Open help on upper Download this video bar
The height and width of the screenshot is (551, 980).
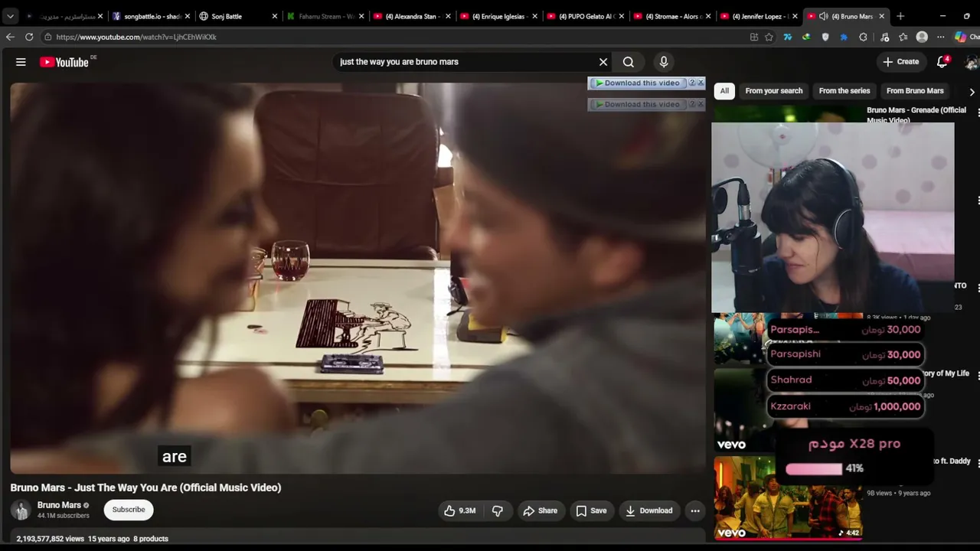point(692,83)
